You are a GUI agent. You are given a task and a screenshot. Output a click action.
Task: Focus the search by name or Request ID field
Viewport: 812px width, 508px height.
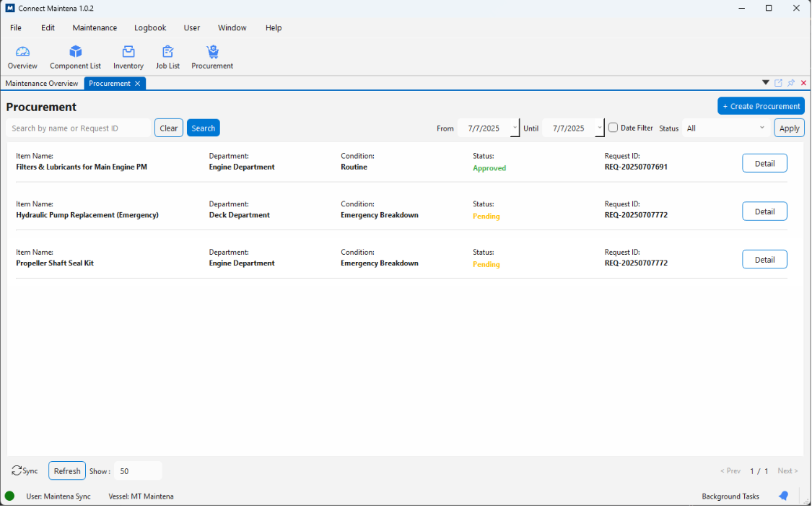pos(78,128)
